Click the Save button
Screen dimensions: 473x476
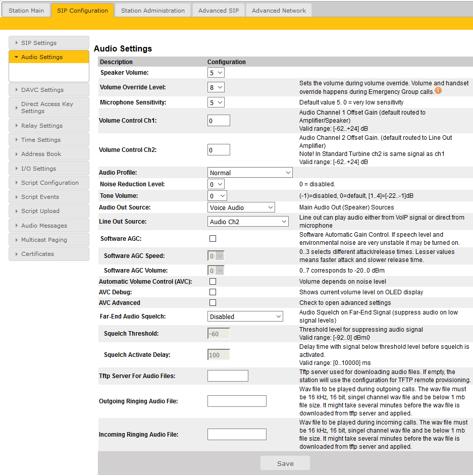[x=285, y=463]
